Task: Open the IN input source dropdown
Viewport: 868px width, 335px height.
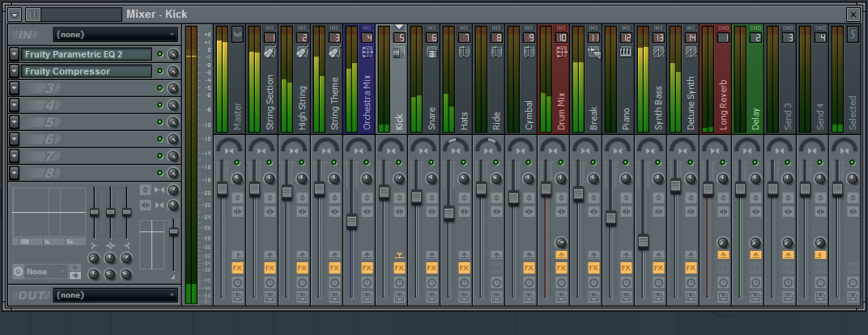Action: click(116, 34)
